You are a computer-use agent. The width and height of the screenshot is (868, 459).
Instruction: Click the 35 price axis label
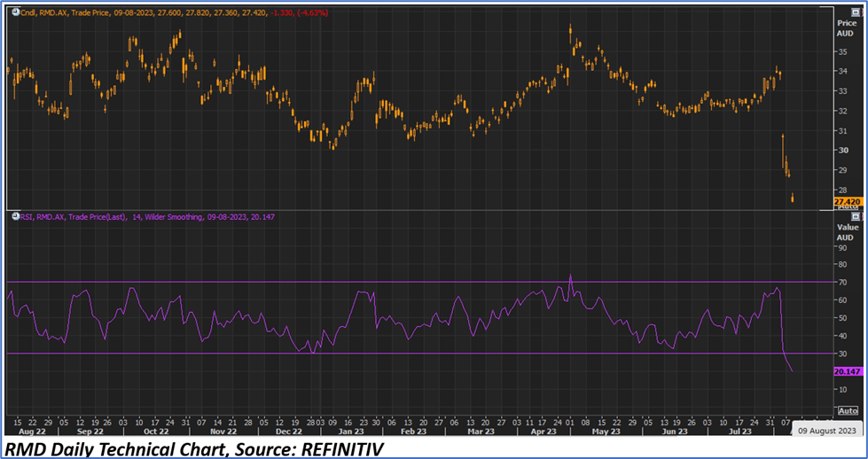pos(843,51)
